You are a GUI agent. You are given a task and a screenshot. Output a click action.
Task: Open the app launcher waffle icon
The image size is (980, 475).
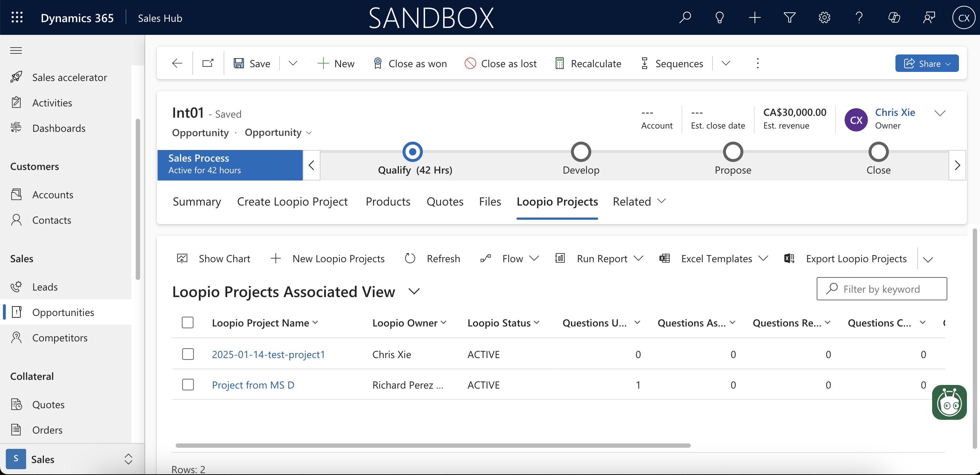coord(17,17)
